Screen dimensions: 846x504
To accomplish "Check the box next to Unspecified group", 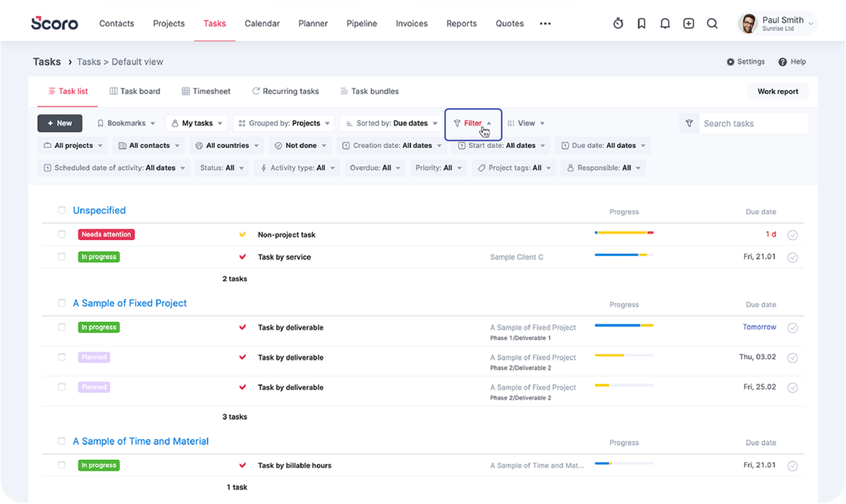I will 62,210.
